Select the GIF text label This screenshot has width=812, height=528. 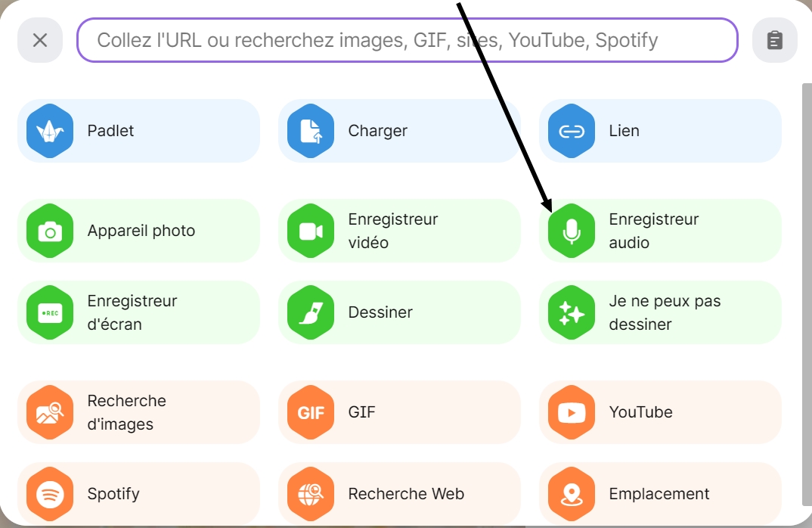(361, 412)
